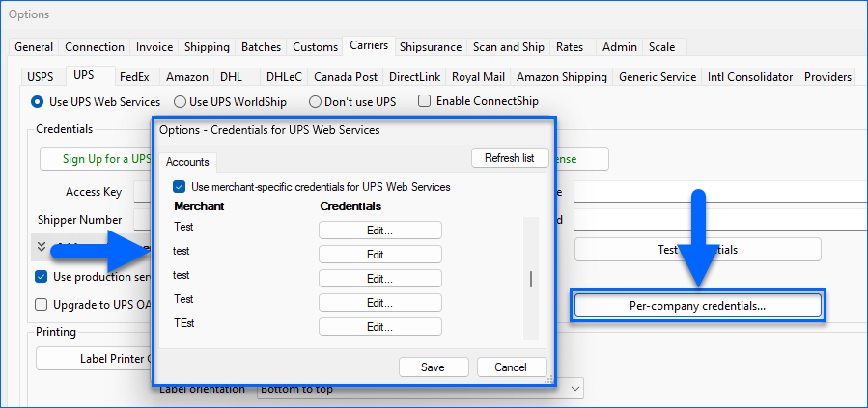Switch to Scan and Ship tab
This screenshot has width=868, height=408.
click(508, 47)
